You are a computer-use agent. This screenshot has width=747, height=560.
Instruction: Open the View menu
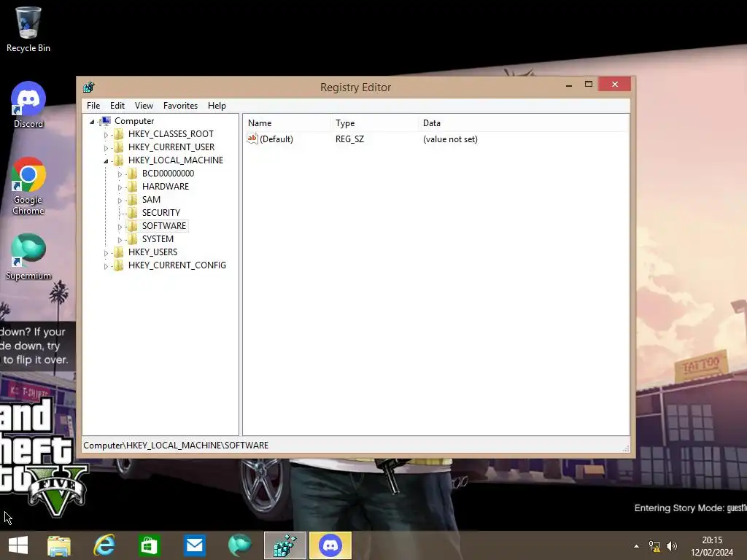(144, 106)
